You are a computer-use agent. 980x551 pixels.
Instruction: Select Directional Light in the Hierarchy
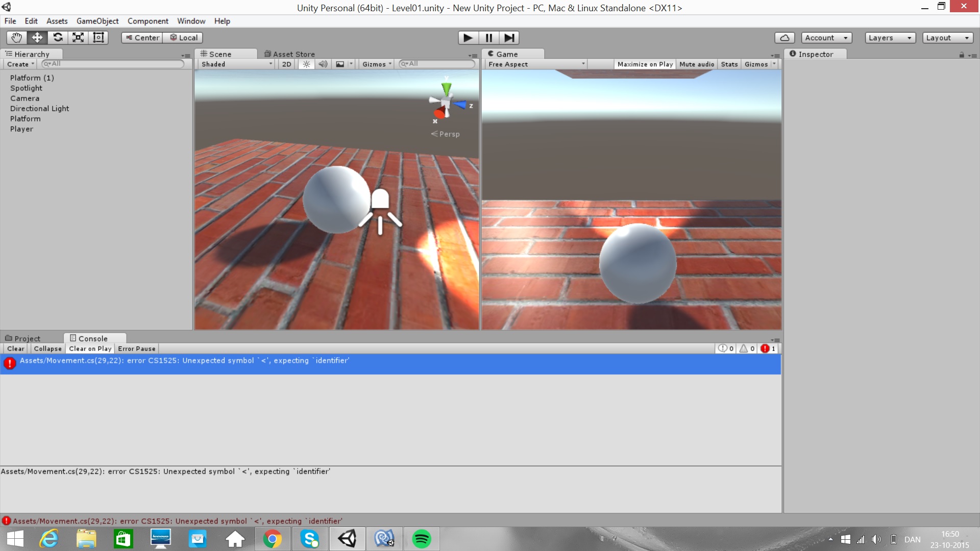coord(39,109)
